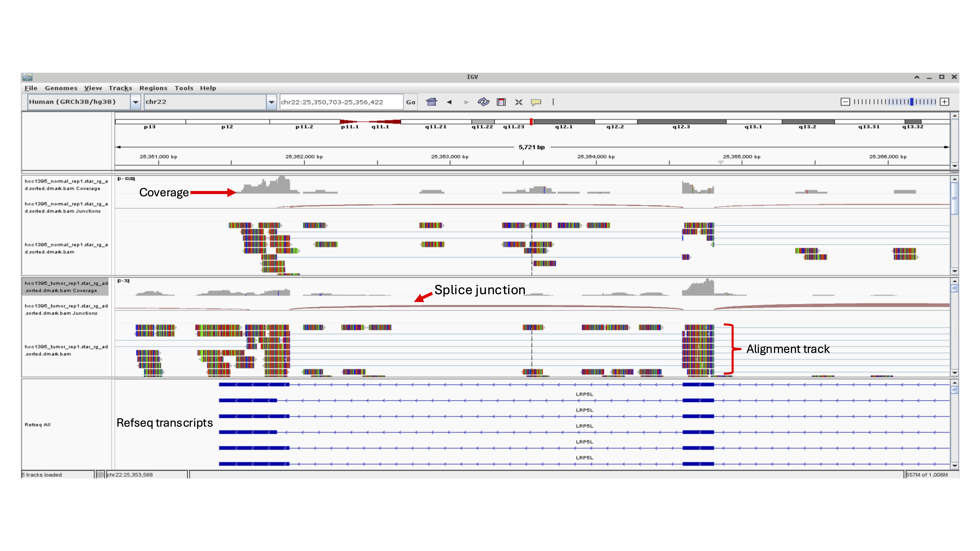Click the p13 cytoband on the ideogram
Image resolution: width=980 pixels, height=551 pixels.
pyautogui.click(x=150, y=122)
